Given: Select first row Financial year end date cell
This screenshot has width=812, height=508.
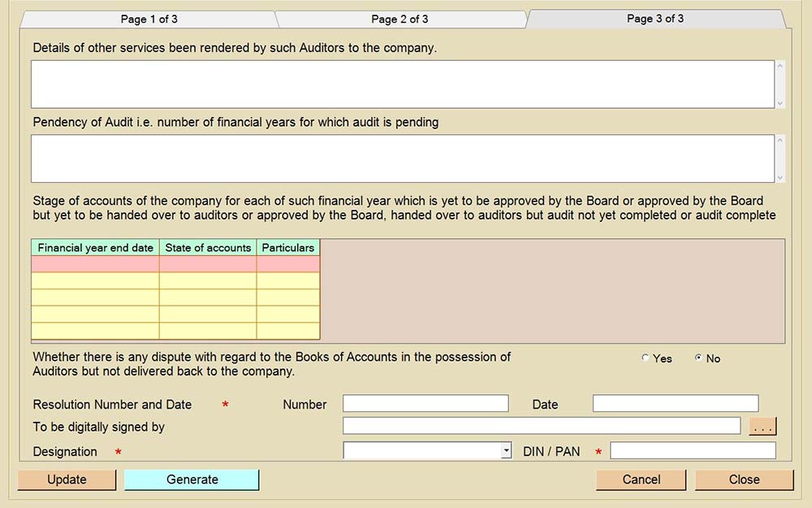Looking at the screenshot, I should coord(95,264).
